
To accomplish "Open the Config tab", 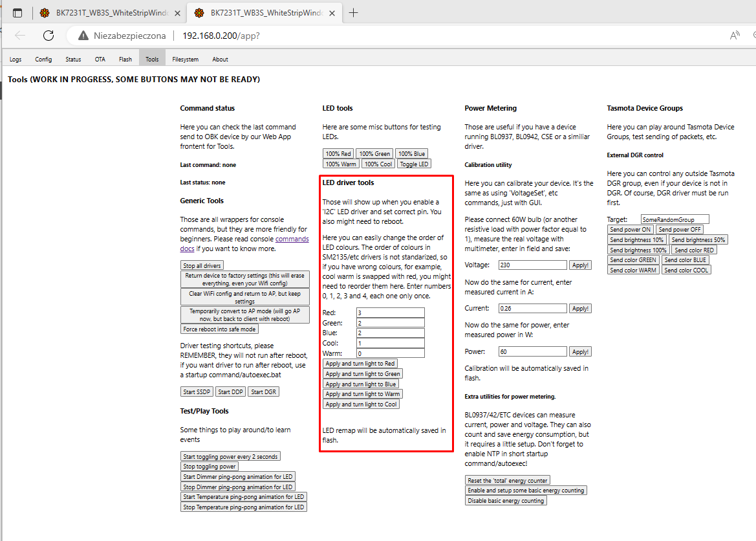I will 43,60.
